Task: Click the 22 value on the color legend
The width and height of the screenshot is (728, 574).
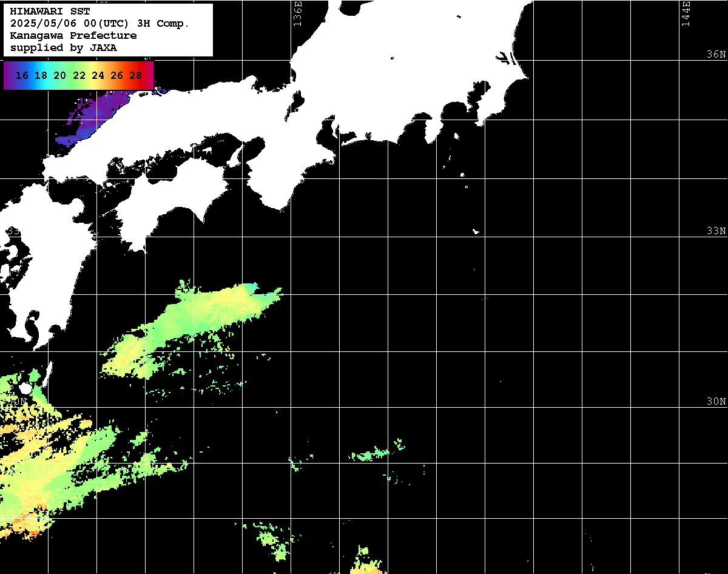Action: (79, 76)
